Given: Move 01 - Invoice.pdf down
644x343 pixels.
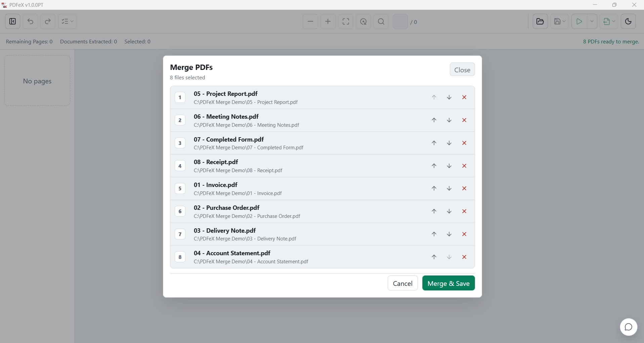Looking at the screenshot, I should (449, 188).
